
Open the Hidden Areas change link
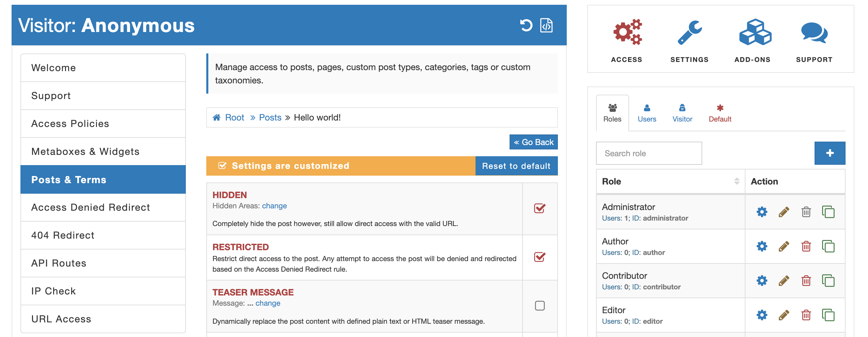coord(274,206)
